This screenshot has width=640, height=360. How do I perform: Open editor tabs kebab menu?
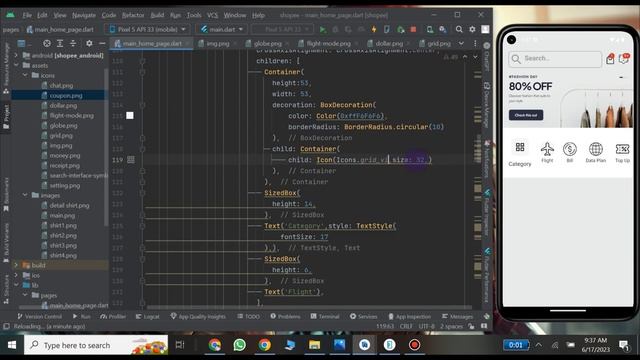pyautogui.click(x=475, y=43)
